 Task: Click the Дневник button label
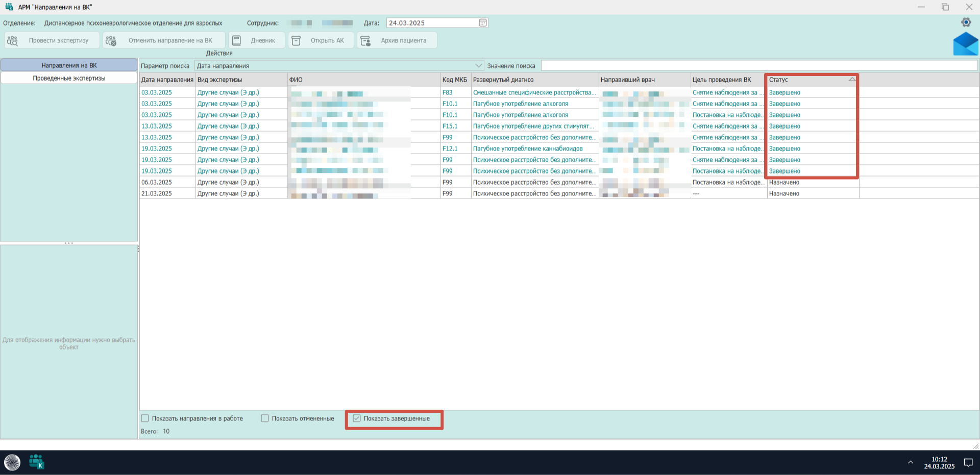pyautogui.click(x=263, y=41)
